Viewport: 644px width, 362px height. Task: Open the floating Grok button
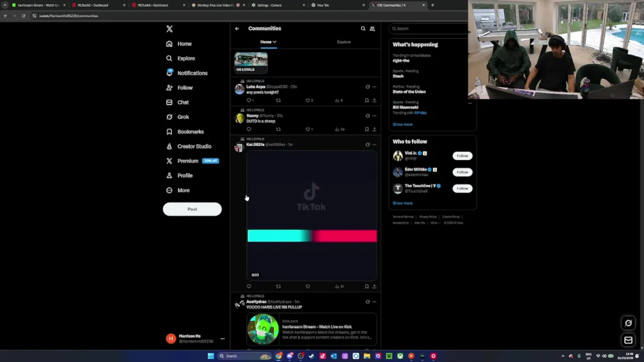(628, 323)
